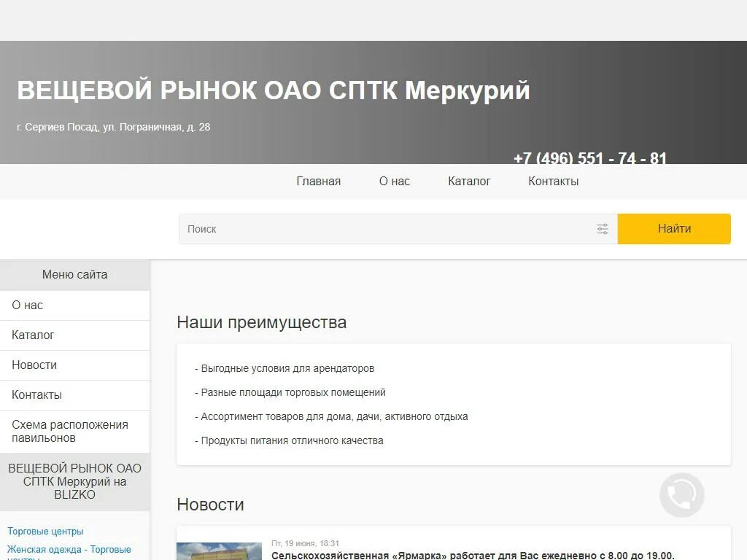
Task: Click the phone number +7 (496) 551-74-81
Action: click(590, 157)
